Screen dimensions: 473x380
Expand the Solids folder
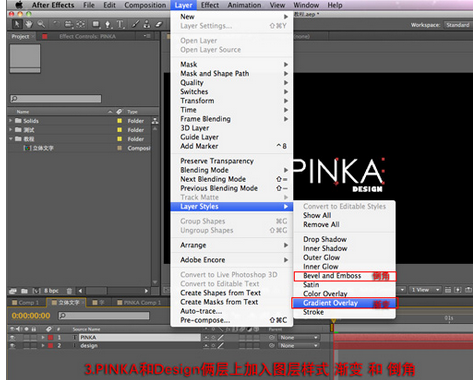[11, 120]
